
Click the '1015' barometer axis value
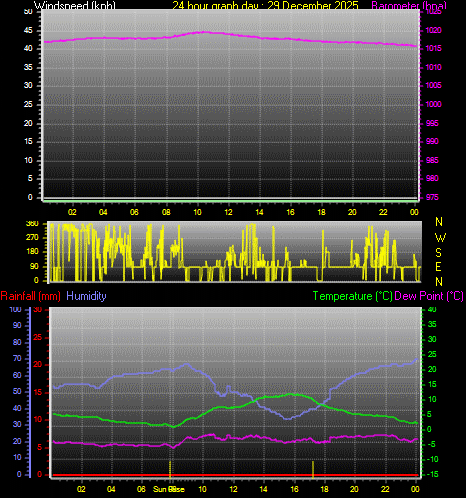pos(434,49)
